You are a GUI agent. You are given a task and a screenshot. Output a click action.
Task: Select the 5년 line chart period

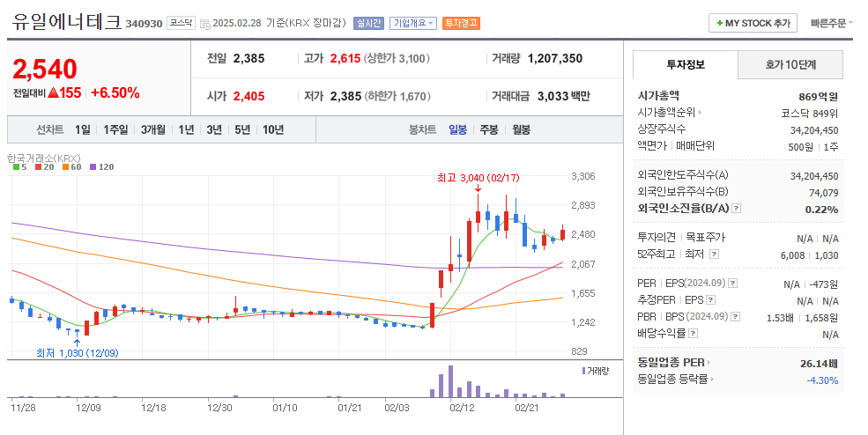click(242, 129)
